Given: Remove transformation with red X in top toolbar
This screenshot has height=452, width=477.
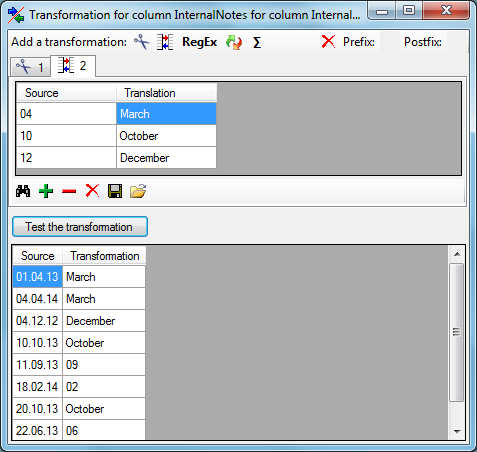Looking at the screenshot, I should pos(328,42).
